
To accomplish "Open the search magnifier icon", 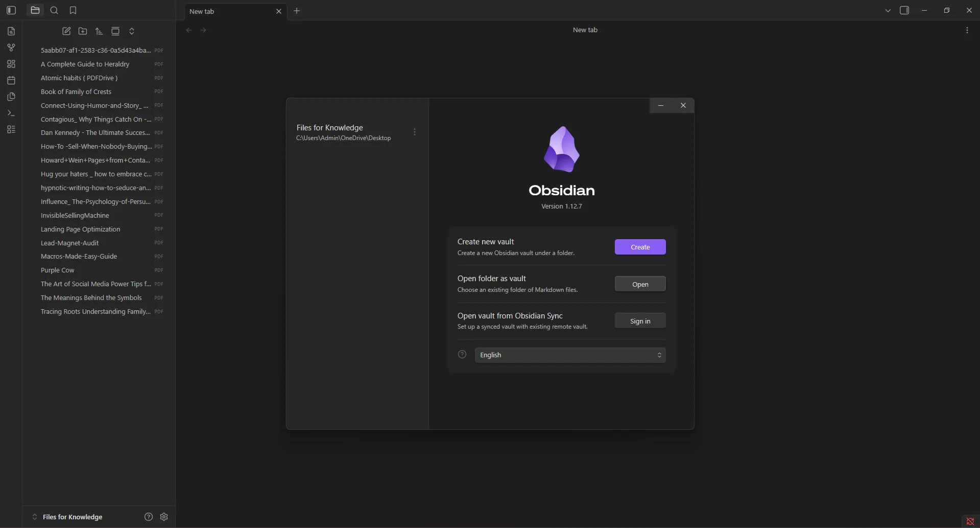I will point(54,10).
